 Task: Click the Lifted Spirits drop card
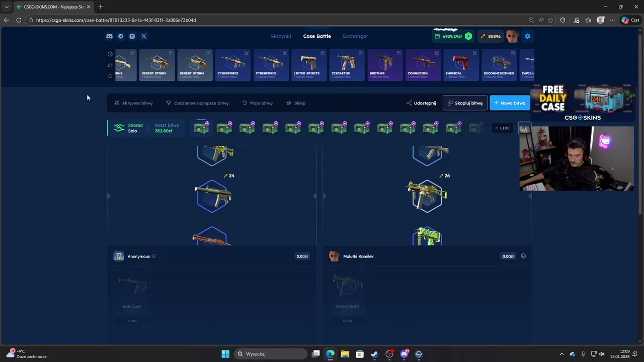point(309,65)
